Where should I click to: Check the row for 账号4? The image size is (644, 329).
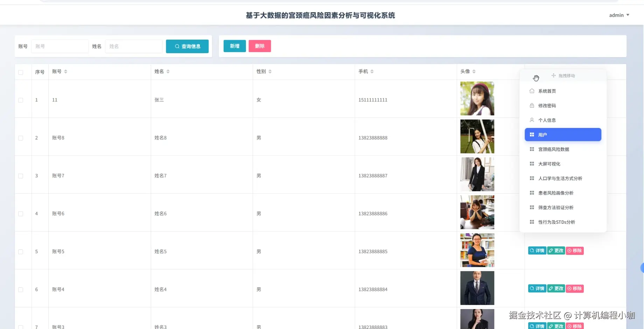pyautogui.click(x=21, y=290)
